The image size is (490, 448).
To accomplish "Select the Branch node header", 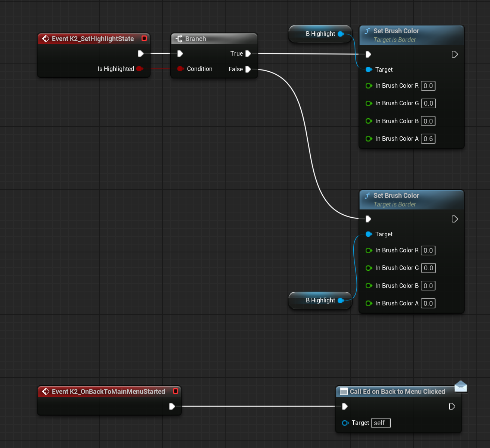I will coord(214,39).
